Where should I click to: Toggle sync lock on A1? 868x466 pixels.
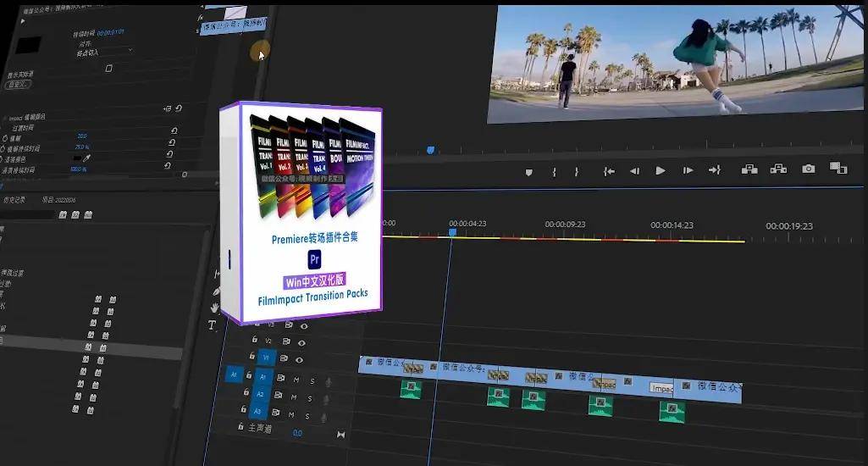280,379
